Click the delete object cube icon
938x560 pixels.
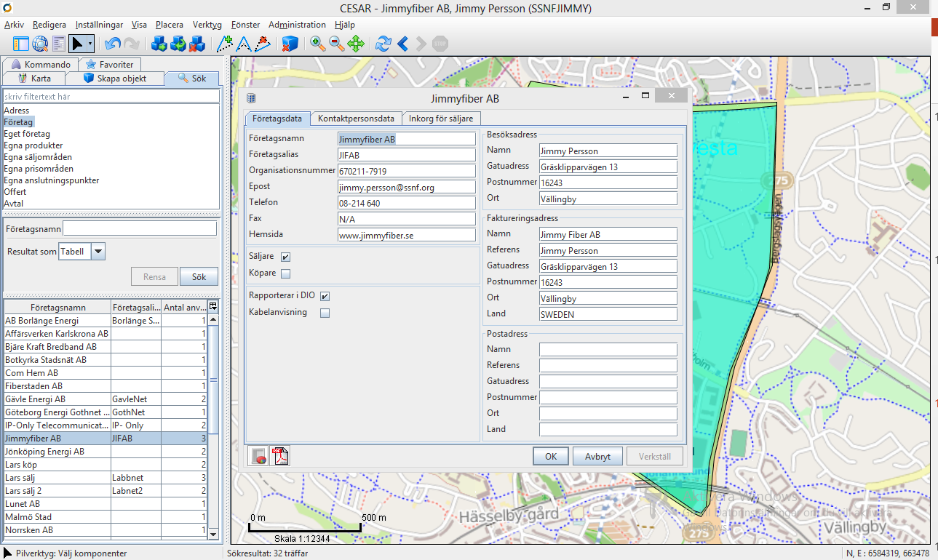click(x=290, y=44)
